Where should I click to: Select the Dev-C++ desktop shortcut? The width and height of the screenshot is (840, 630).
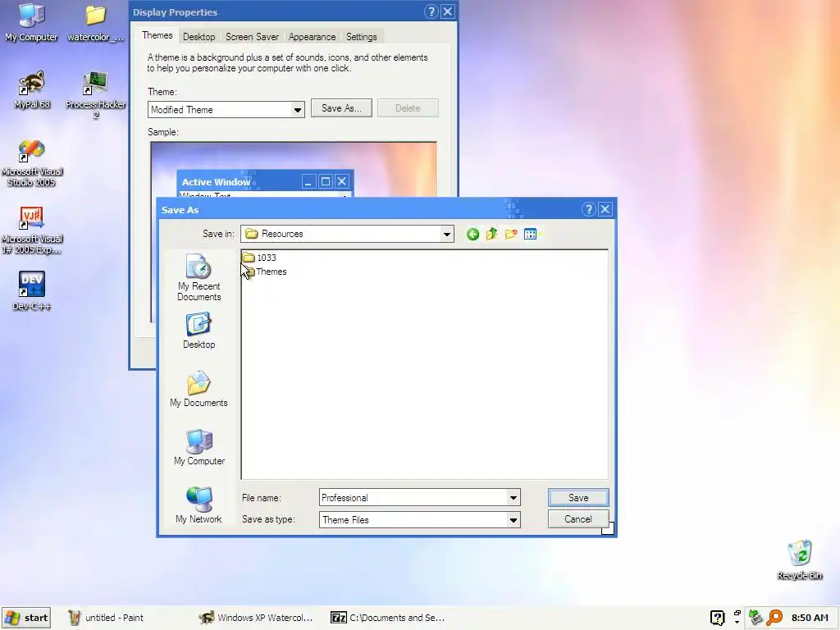(32, 291)
